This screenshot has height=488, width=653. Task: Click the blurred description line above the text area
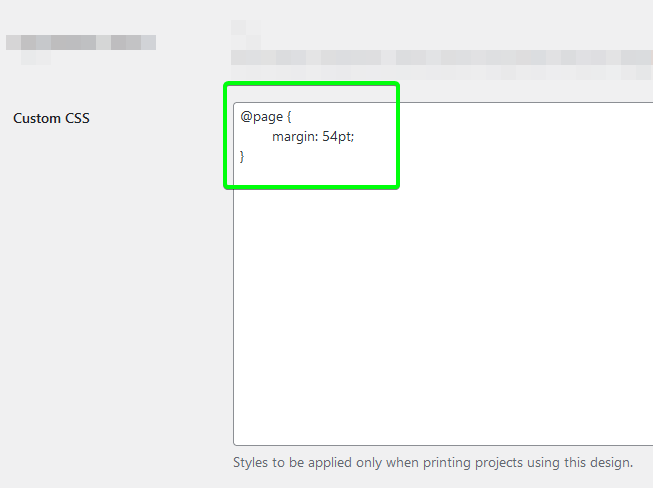click(x=442, y=58)
